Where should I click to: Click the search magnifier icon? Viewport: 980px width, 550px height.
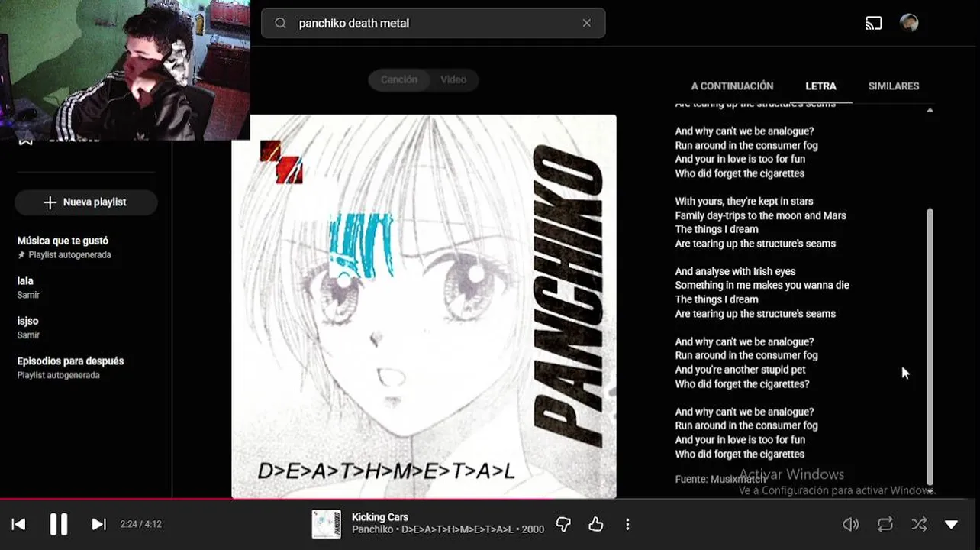281,23
